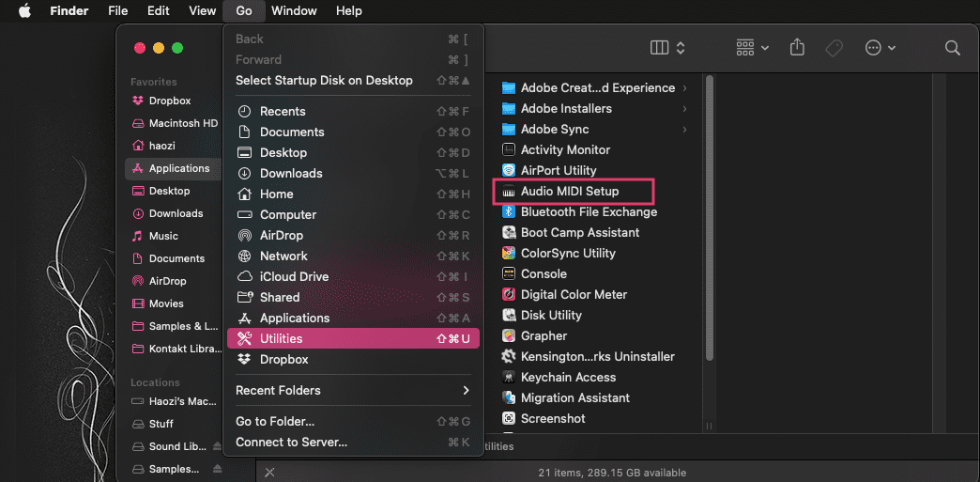Open the Action ellipsis menu icon
Screen dimensions: 980x482
tap(873, 48)
